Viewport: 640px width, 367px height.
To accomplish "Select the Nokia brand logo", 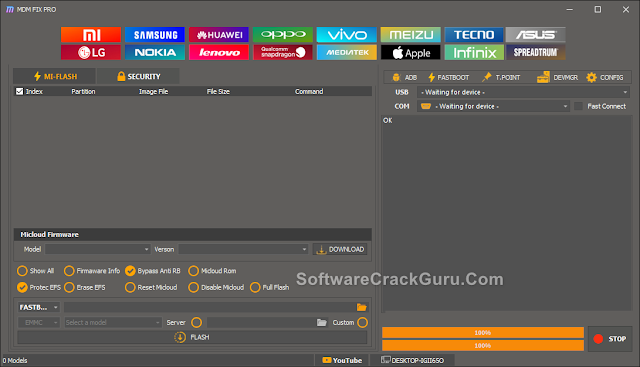I will (155, 52).
